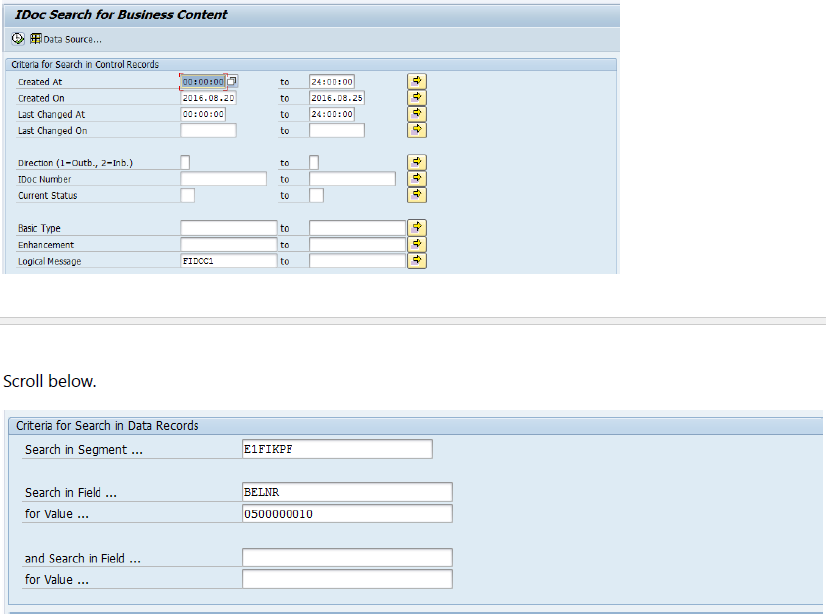826x616 pixels.
Task: Click the Search in Segment field
Action: (337, 449)
